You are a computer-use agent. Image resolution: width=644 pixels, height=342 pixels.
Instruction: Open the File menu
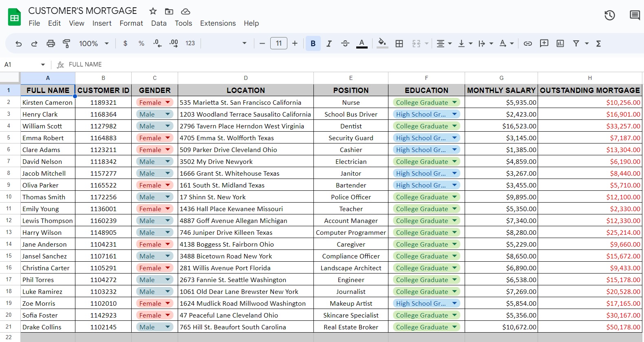(x=34, y=23)
